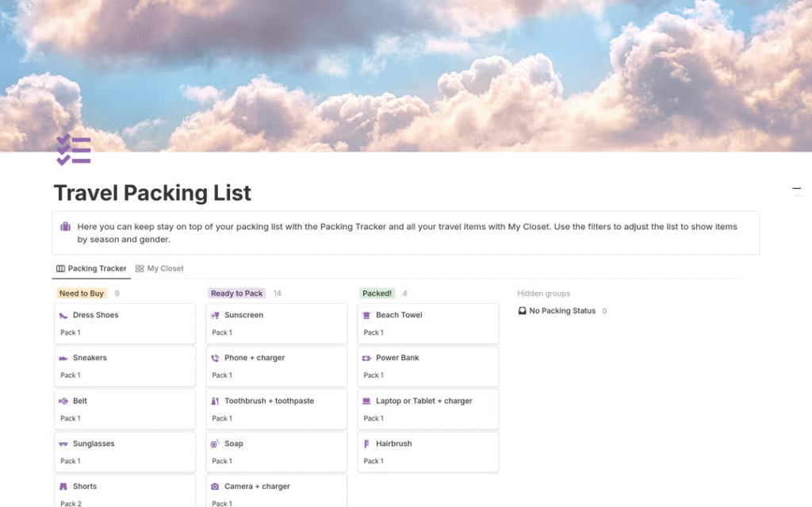Click the Ready to Pack group label
The image size is (812, 507).
tap(236, 294)
